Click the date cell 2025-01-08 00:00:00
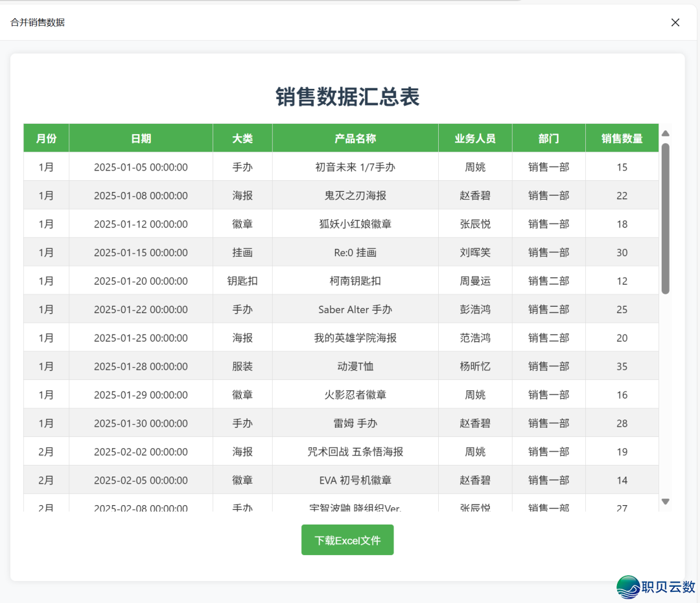700x603 pixels. coord(141,195)
